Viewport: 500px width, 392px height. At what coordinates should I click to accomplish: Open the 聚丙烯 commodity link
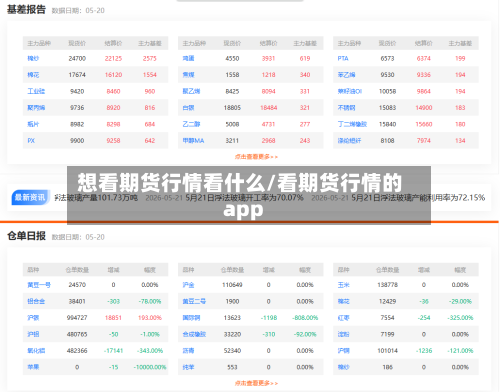36,108
